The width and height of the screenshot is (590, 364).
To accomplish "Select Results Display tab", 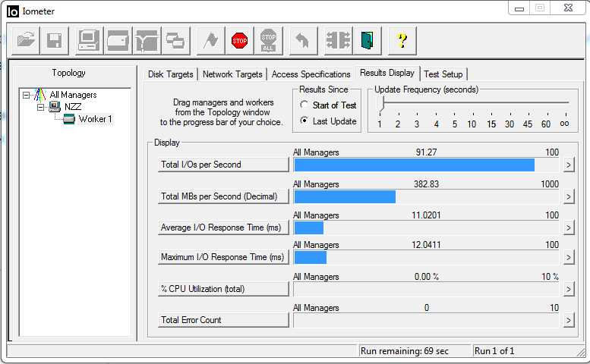I will (x=386, y=73).
